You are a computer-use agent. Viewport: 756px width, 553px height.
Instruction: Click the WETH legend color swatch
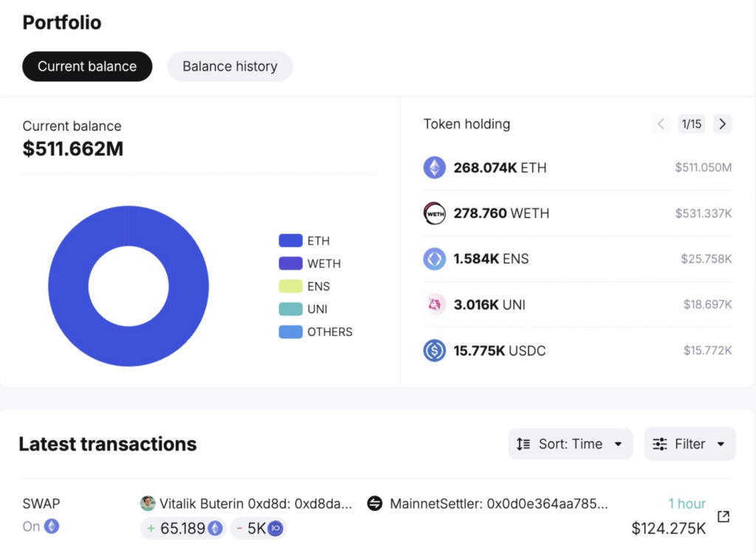click(291, 264)
